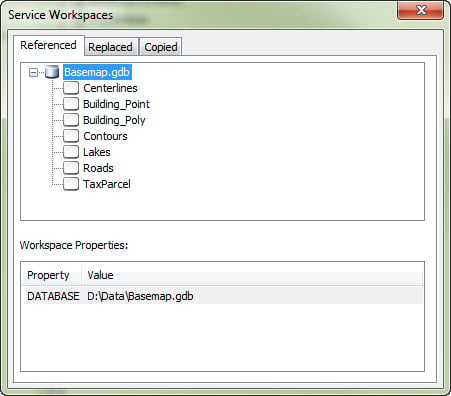The height and width of the screenshot is (396, 451).
Task: Select the DATABASE property cell
Action: coord(53,296)
